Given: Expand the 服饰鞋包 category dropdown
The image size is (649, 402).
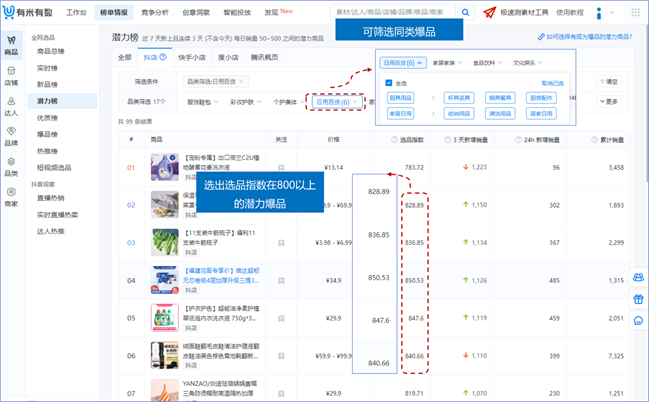Looking at the screenshot, I should click(x=203, y=102).
